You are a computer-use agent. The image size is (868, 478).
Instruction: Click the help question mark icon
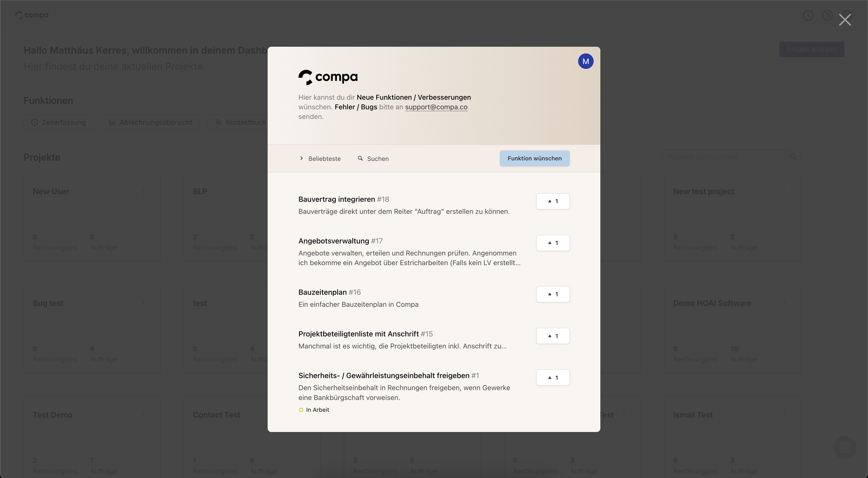point(827,15)
